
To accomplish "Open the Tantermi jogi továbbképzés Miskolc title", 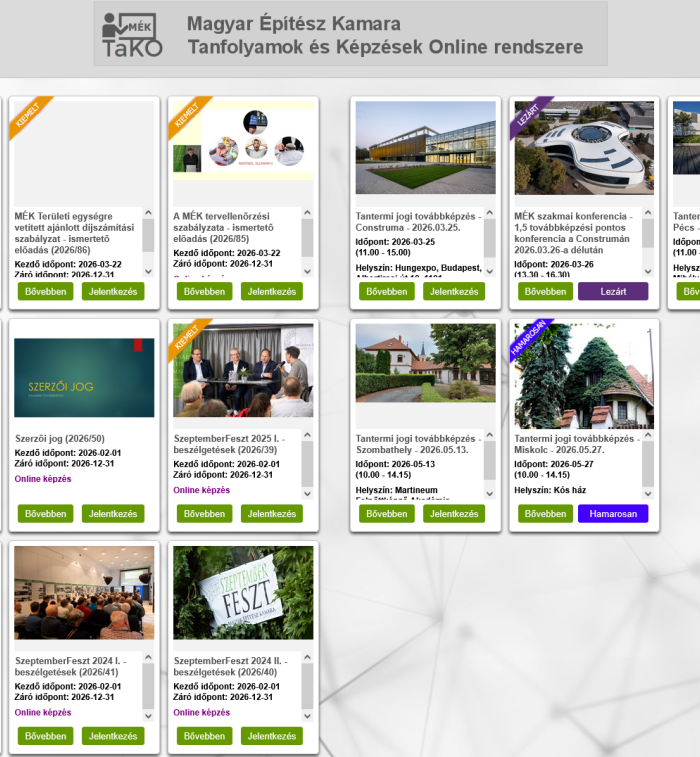I will pyautogui.click(x=575, y=444).
